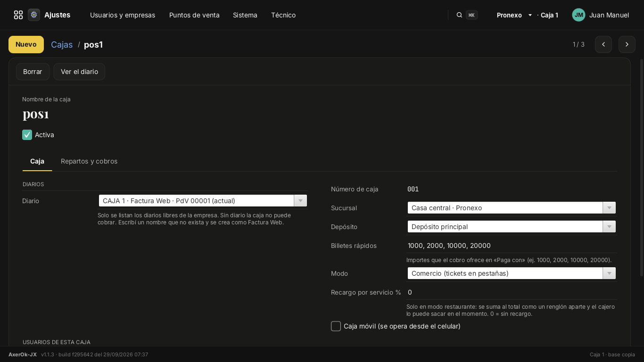The height and width of the screenshot is (362, 644).
Task: Click the ⌘K search shortcut badge
Action: (471, 15)
